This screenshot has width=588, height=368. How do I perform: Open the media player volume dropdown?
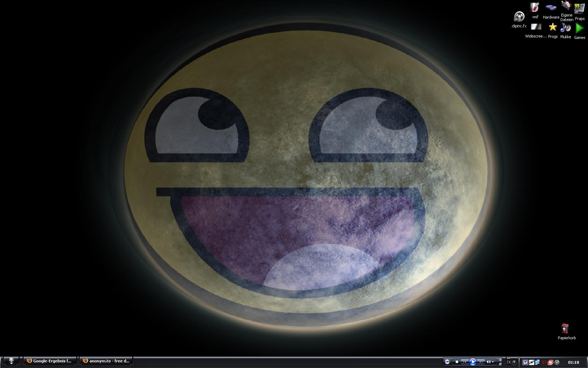click(493, 362)
